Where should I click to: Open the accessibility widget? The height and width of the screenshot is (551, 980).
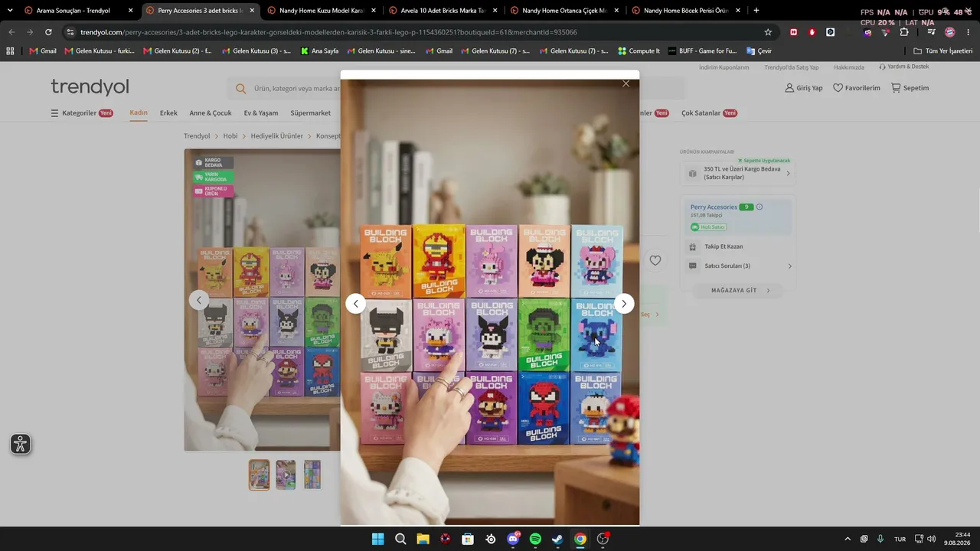tap(21, 444)
